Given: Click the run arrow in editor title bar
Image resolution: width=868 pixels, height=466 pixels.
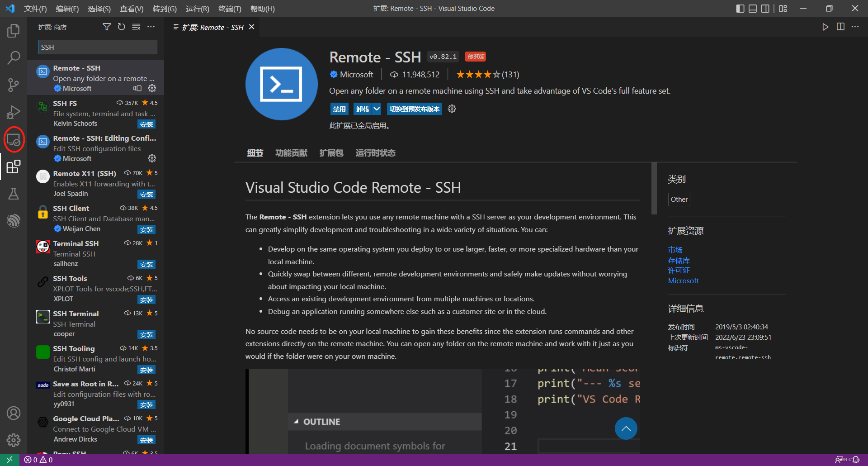Looking at the screenshot, I should tap(825, 27).
